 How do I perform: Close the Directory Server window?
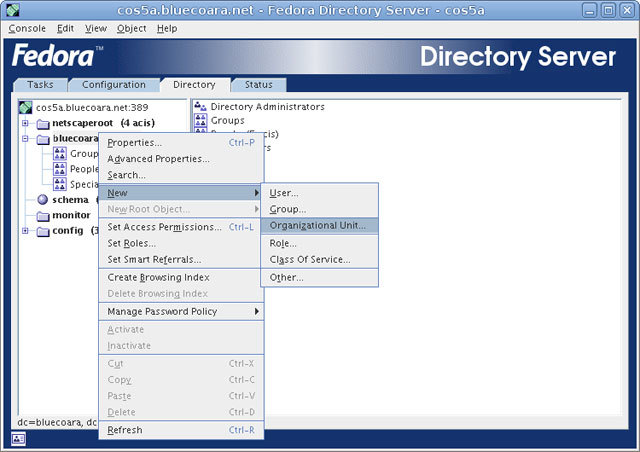(627, 10)
